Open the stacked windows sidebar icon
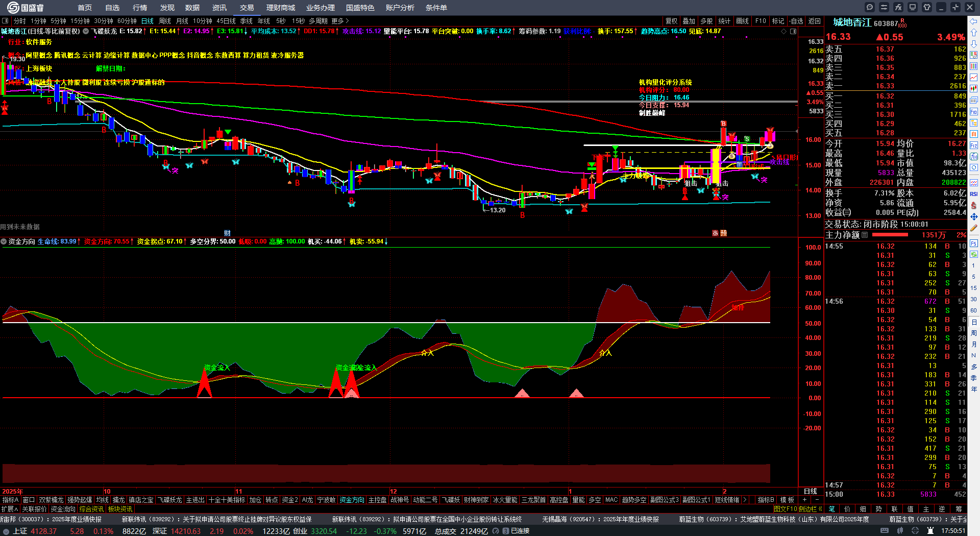Viewport: 980px width, 536px height. pyautogui.click(x=974, y=100)
